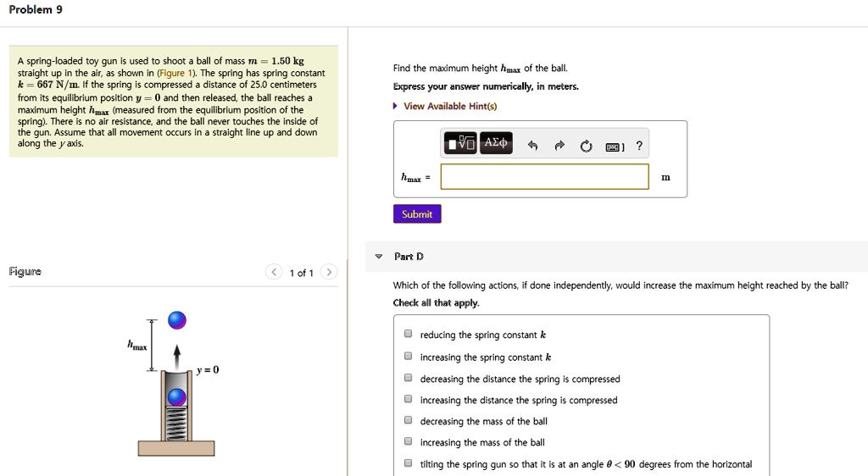Open keyboard shortcuts icon
This screenshot has width=868, height=476.
(614, 147)
